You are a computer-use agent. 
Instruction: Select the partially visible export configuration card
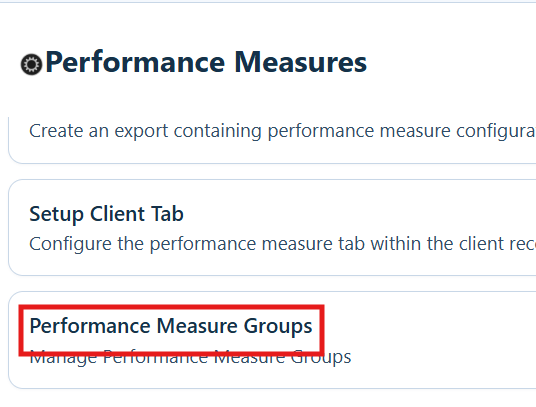(x=272, y=140)
